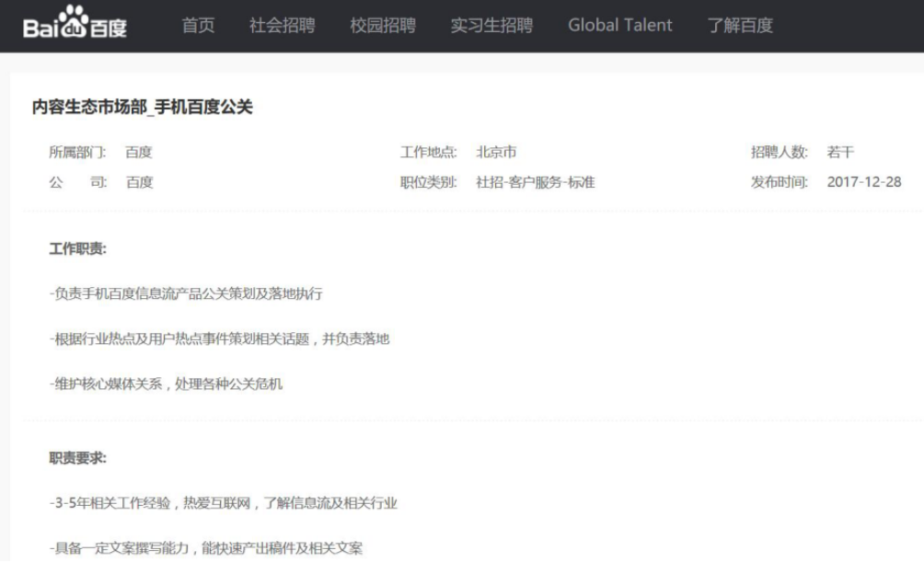Open the 实习生招聘 page
This screenshot has width=924, height=562.
pyautogui.click(x=491, y=26)
